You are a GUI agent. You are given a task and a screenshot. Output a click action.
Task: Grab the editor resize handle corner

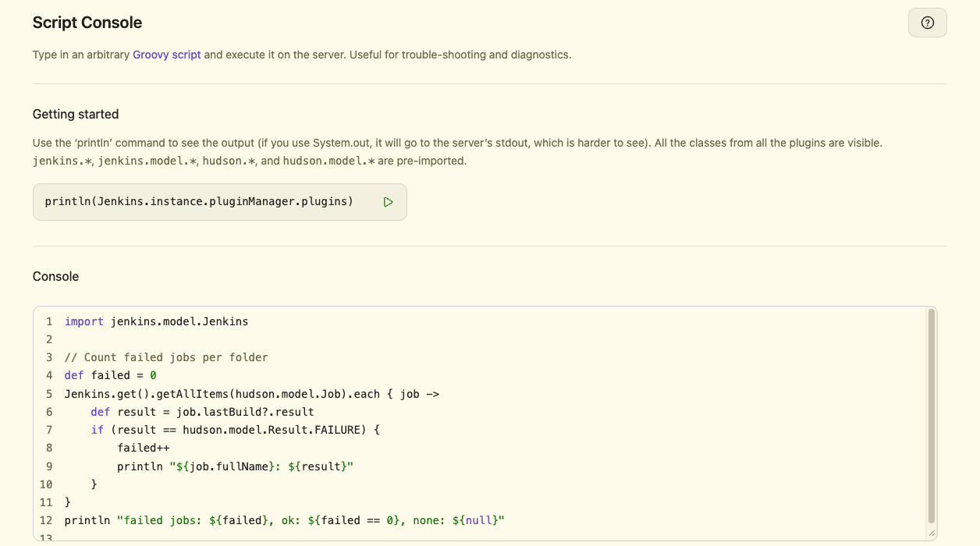click(x=931, y=534)
